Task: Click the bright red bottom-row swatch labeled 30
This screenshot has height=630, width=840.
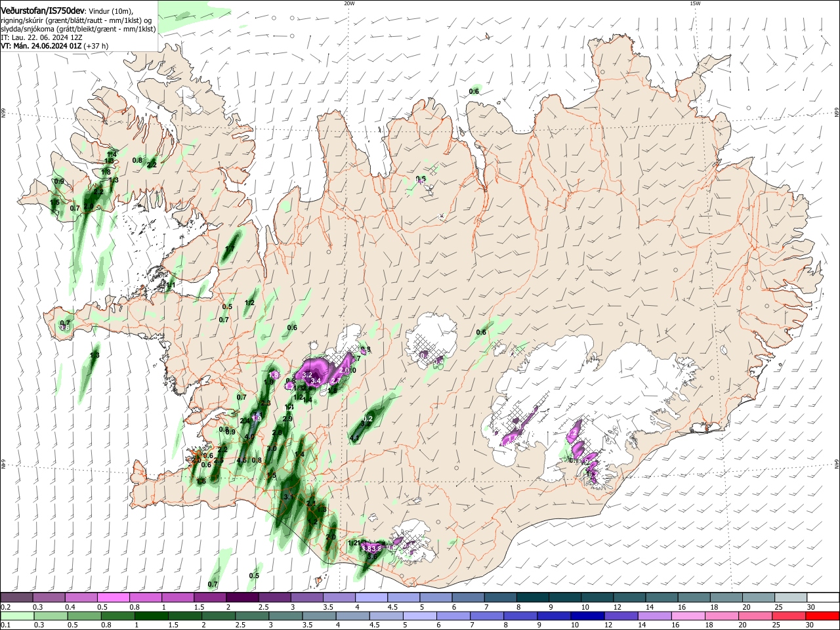Action: tap(823, 616)
